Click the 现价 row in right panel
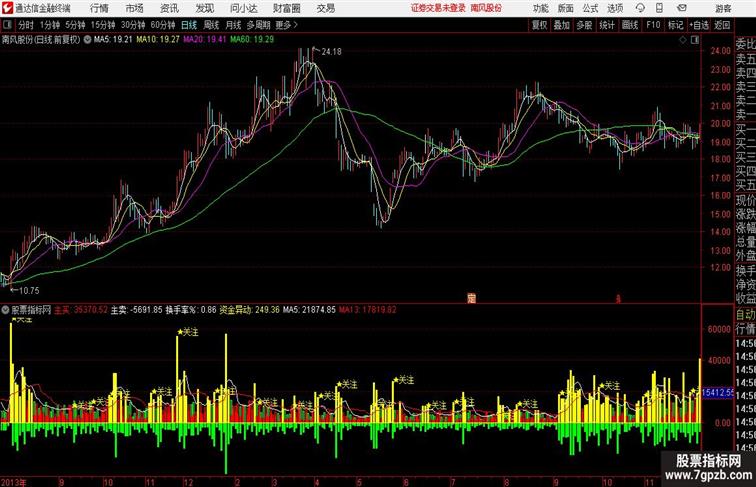Viewport: 756px width, 487px height. (x=745, y=201)
